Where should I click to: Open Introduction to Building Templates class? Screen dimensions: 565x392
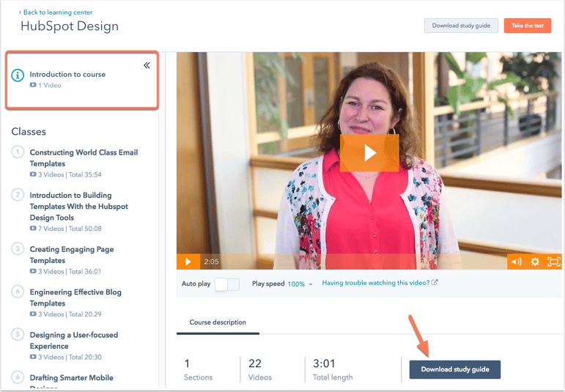pos(79,207)
